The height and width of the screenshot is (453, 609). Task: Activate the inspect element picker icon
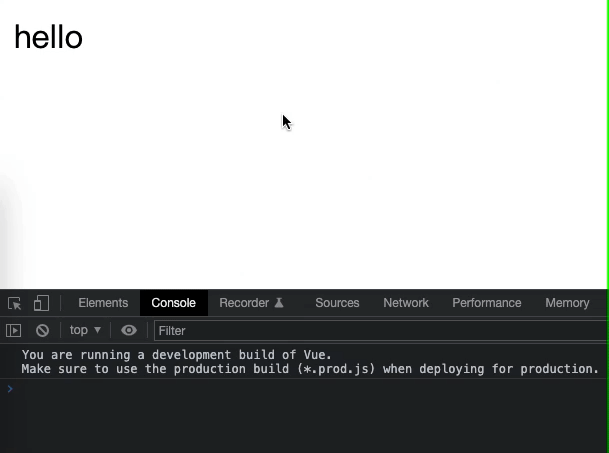[x=15, y=303]
